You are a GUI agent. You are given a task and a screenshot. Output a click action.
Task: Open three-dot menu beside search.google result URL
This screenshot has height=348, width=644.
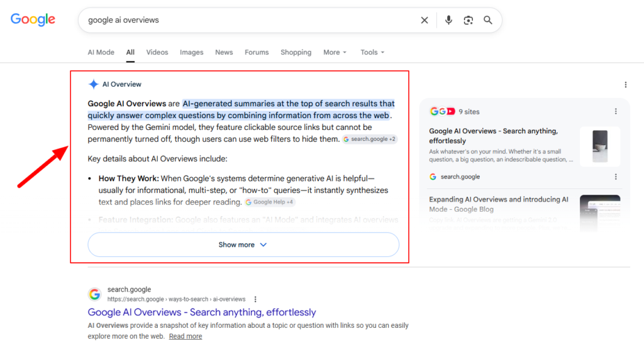point(255,299)
